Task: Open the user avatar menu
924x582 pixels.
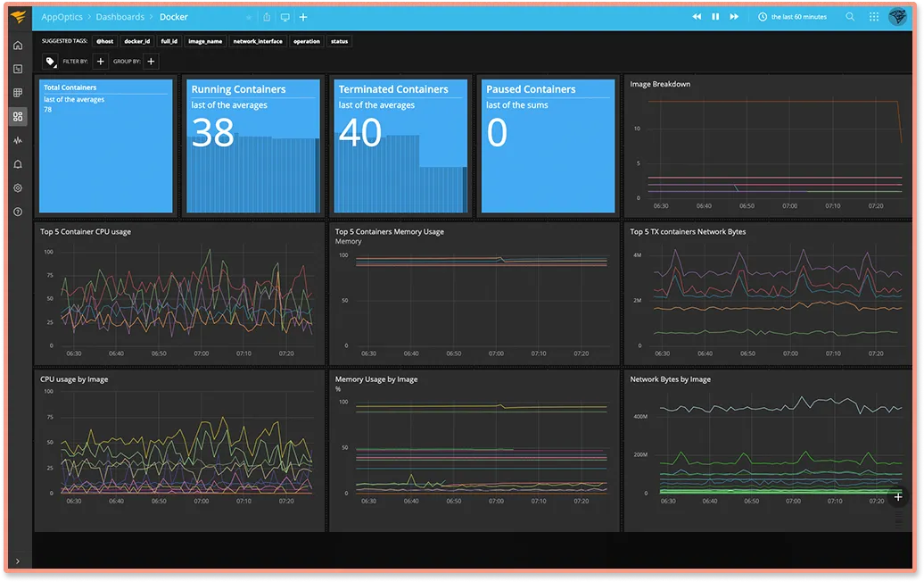Action: coord(897,16)
